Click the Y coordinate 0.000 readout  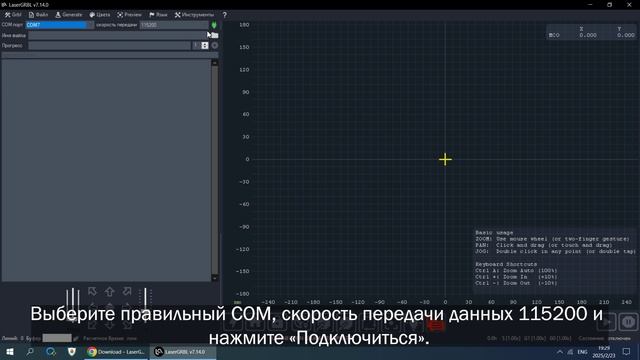pyautogui.click(x=625, y=36)
